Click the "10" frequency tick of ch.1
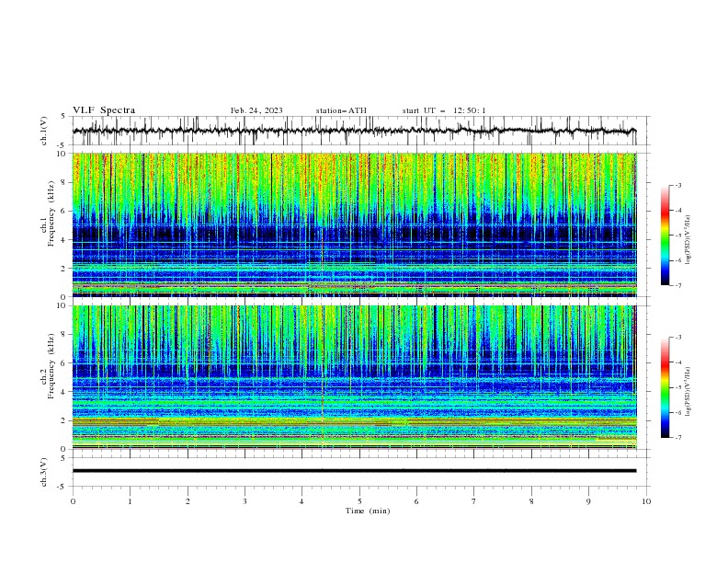This screenshot has height=563, width=728. [x=63, y=154]
